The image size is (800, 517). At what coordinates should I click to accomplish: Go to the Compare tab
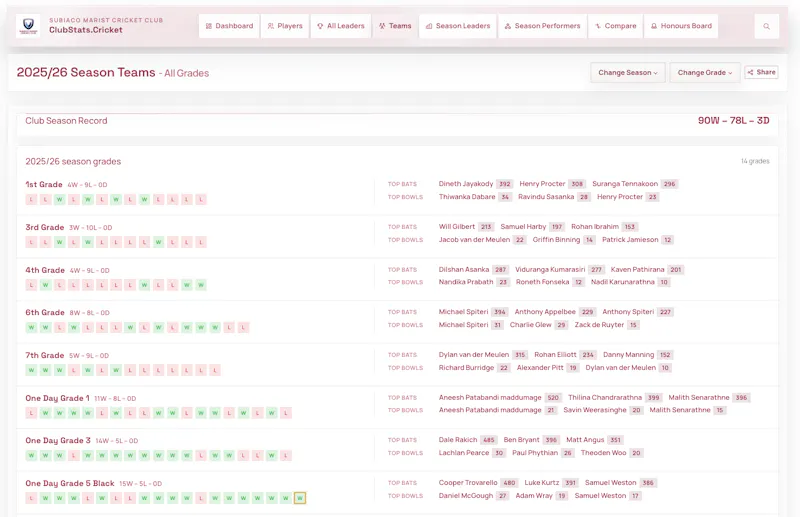coord(615,26)
